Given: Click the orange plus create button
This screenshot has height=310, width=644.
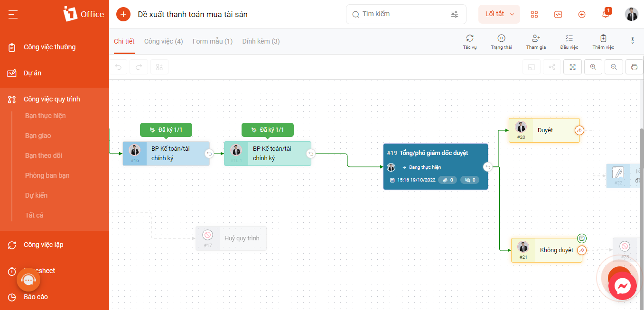Looking at the screenshot, I should pos(123,14).
